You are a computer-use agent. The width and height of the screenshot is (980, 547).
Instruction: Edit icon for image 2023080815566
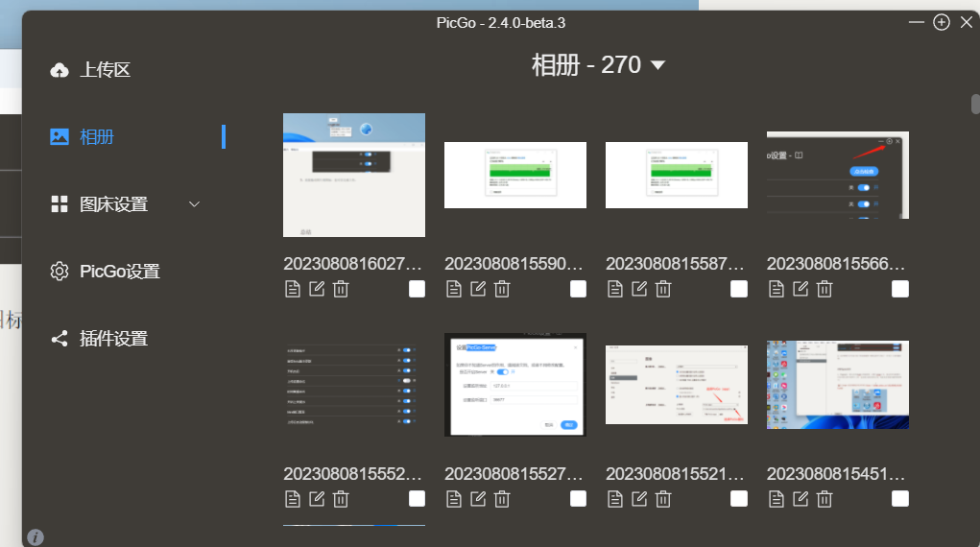pos(801,289)
